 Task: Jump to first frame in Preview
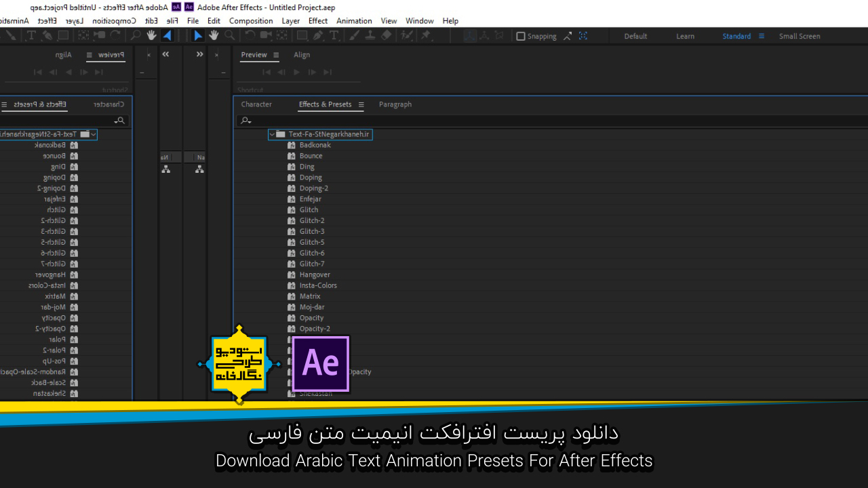pyautogui.click(x=267, y=72)
